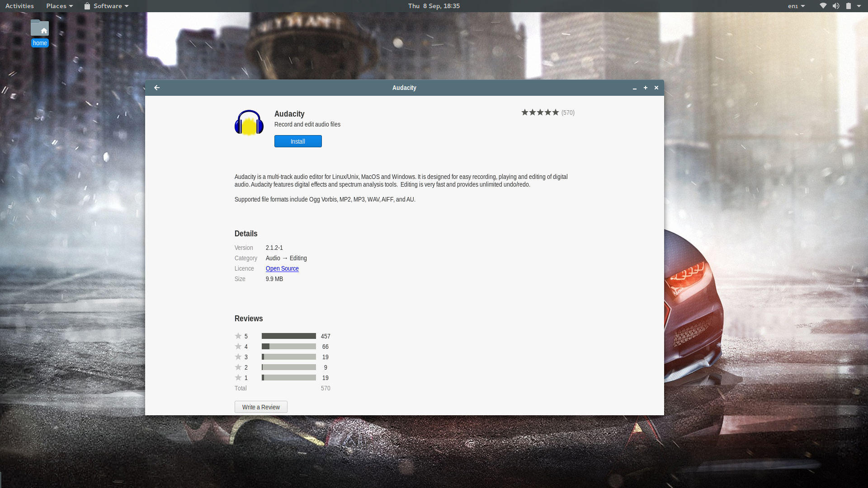
Task: Install the Audacity application
Action: coord(298,141)
